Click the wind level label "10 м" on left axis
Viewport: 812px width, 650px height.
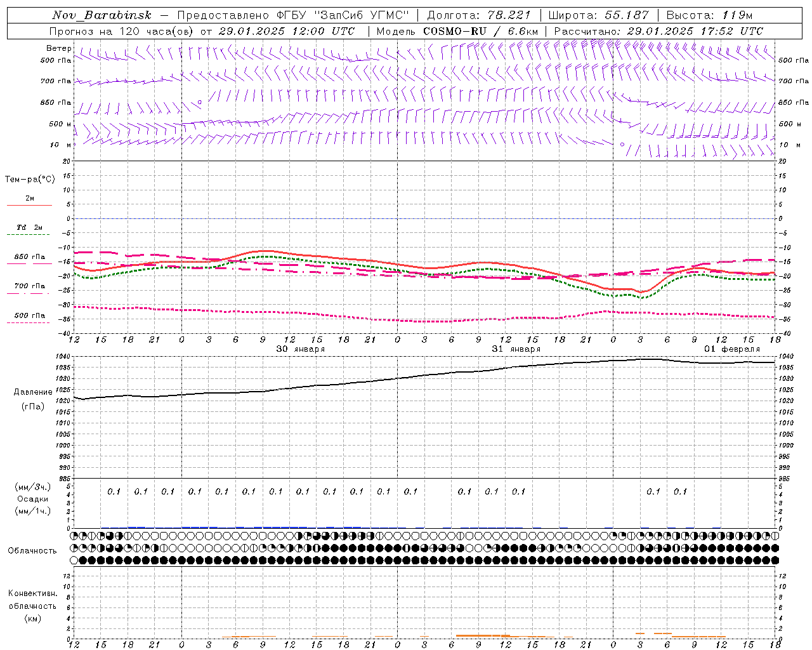pos(62,145)
